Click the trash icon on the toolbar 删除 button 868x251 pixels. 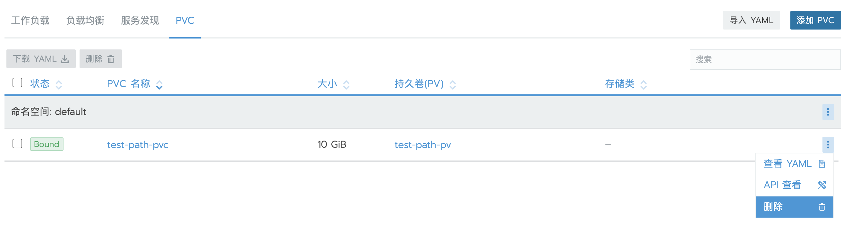coord(111,59)
